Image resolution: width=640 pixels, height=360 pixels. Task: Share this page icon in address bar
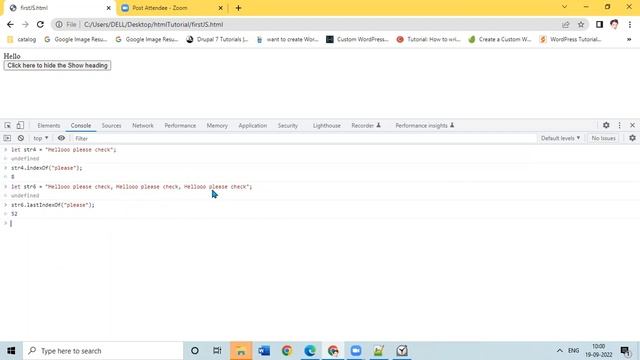click(x=566, y=24)
